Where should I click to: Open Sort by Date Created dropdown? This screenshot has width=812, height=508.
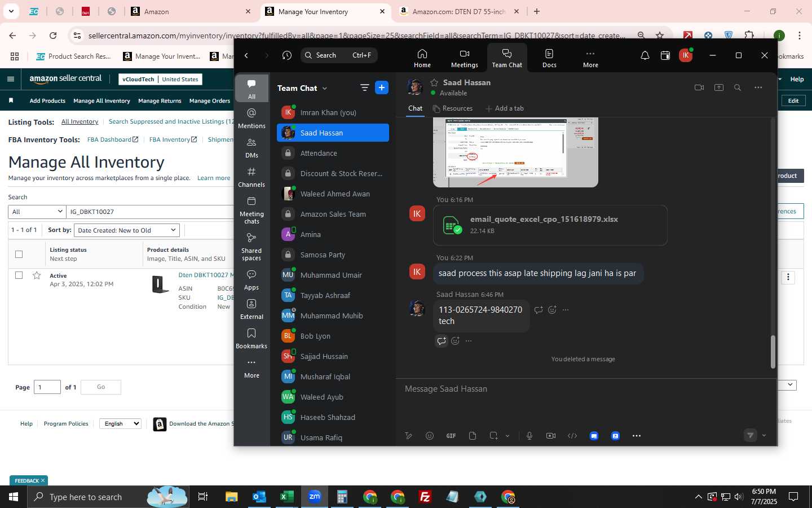(127, 230)
